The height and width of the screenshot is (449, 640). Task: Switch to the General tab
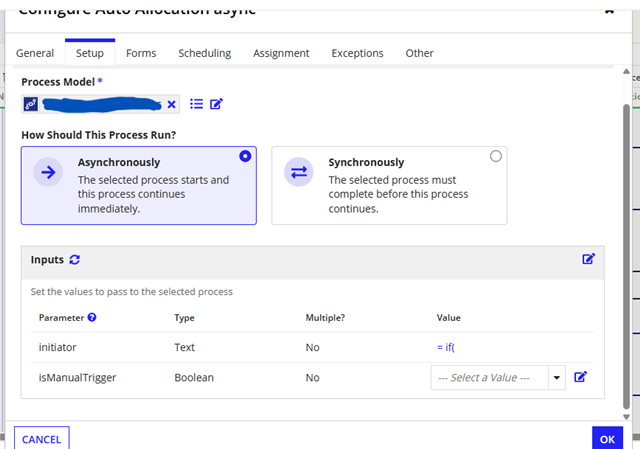(x=35, y=53)
